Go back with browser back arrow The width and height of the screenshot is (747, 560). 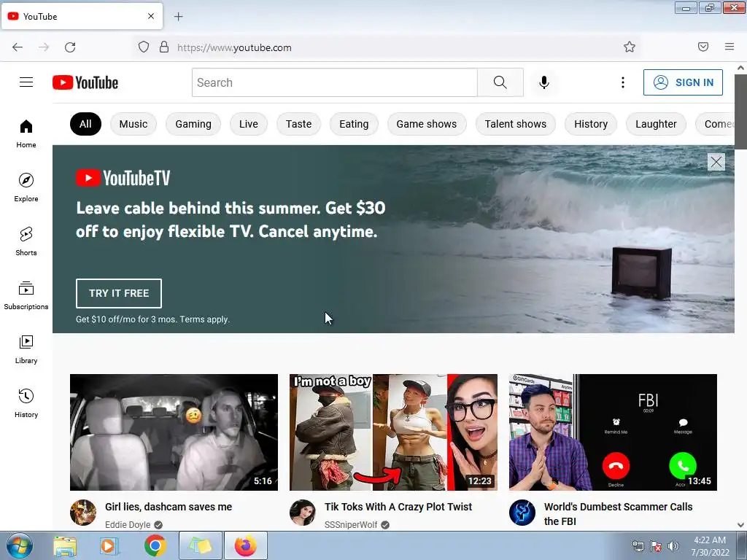coord(18,47)
